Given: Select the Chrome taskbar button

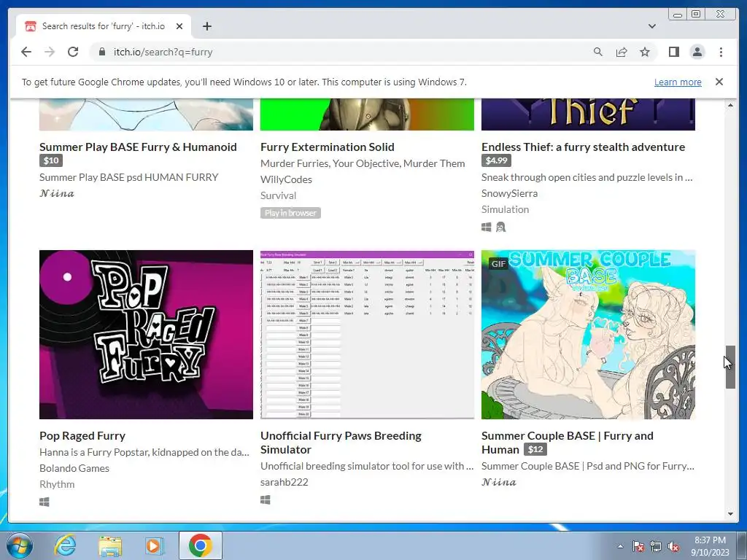Looking at the screenshot, I should pyautogui.click(x=201, y=545).
